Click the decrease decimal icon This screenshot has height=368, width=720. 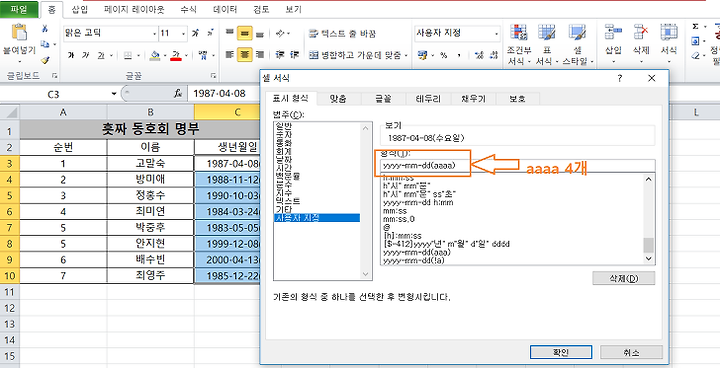pyautogui.click(x=494, y=55)
